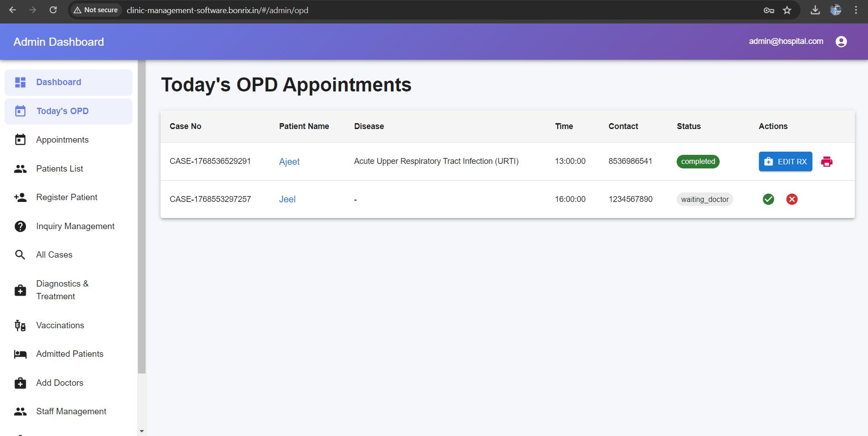Open the Patients List icon

tap(20, 168)
